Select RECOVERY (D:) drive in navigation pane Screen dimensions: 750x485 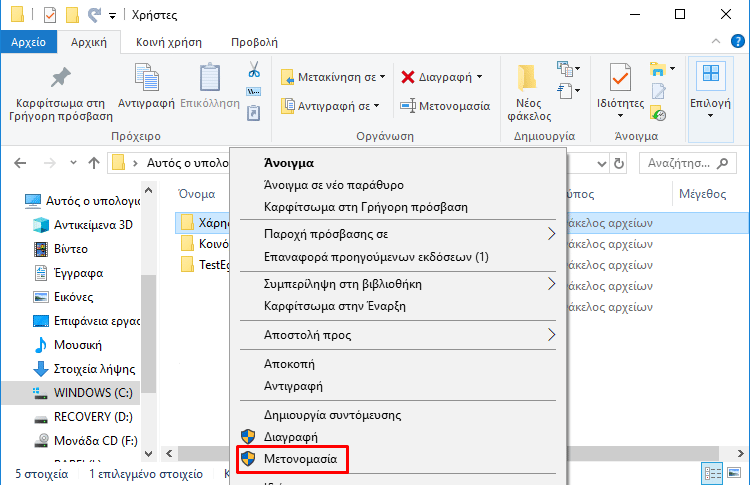pos(83,417)
